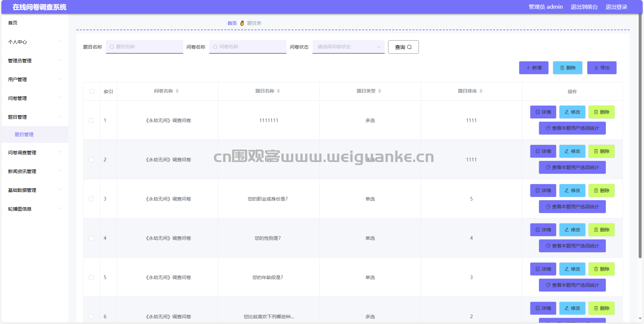The width and height of the screenshot is (644, 324).
Task: Click the page vertical scrollbar
Action: tap(640, 136)
